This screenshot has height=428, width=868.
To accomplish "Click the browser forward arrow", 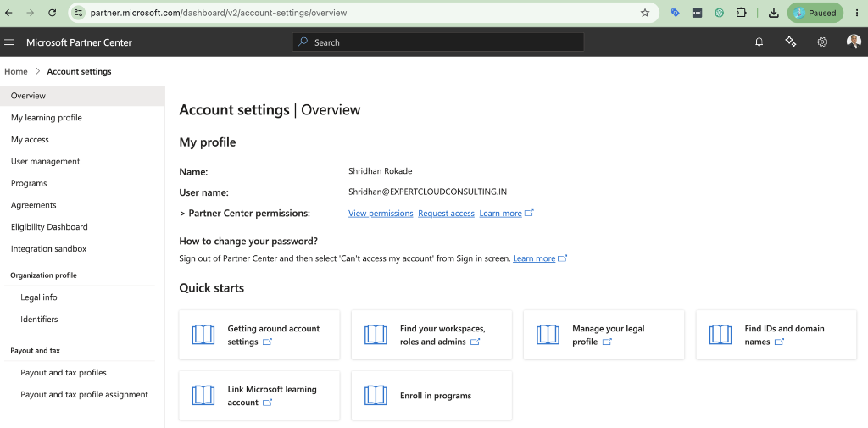I will (30, 13).
